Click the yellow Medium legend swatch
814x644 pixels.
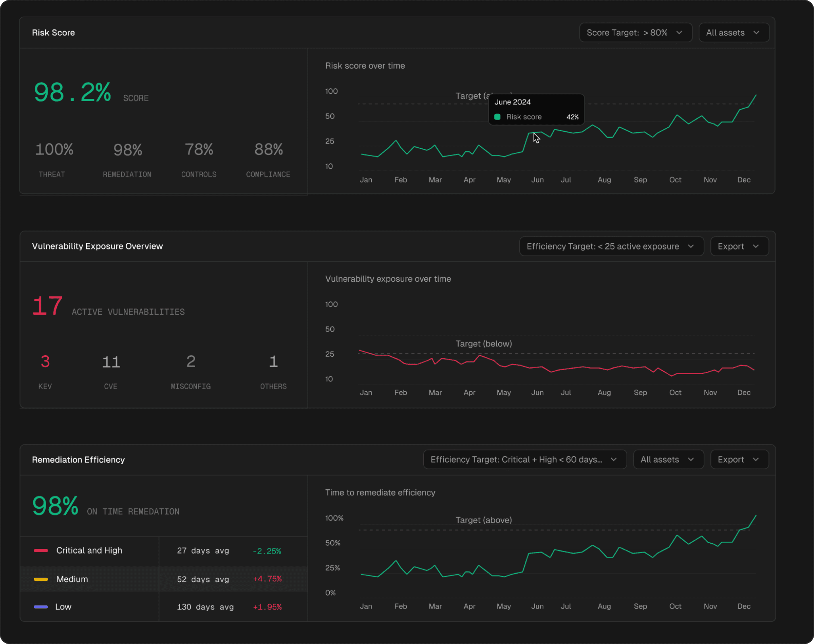(x=41, y=579)
